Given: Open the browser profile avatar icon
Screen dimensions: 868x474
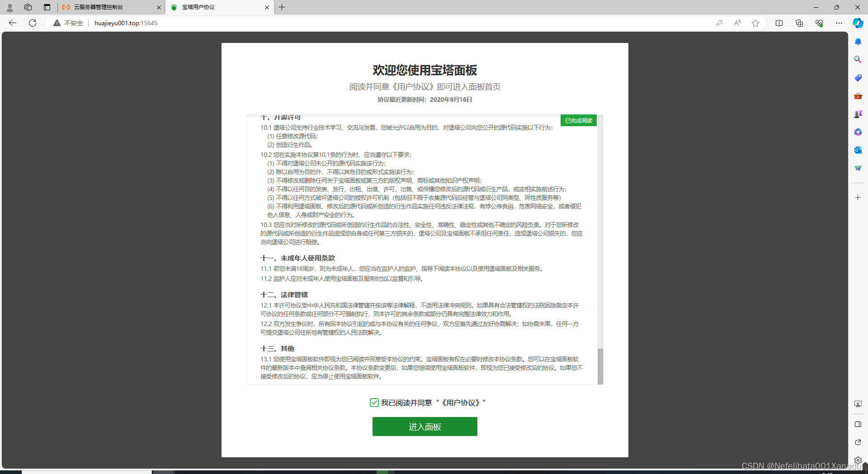Looking at the screenshot, I should click(9, 7).
